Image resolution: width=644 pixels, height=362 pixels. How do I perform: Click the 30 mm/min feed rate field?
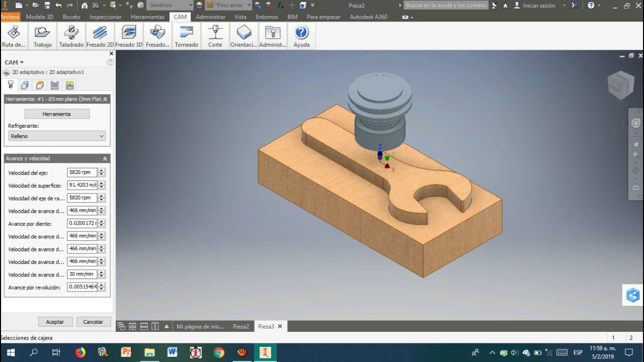pyautogui.click(x=82, y=275)
